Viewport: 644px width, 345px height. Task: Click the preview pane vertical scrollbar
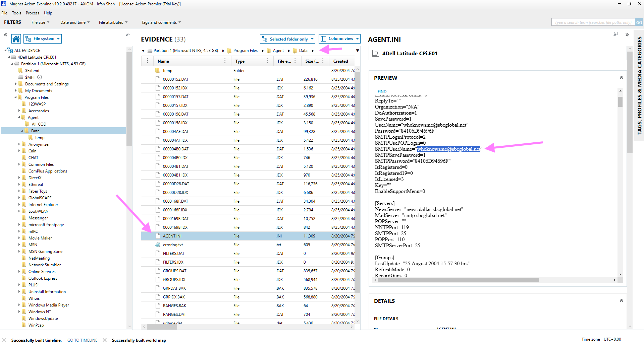620,102
